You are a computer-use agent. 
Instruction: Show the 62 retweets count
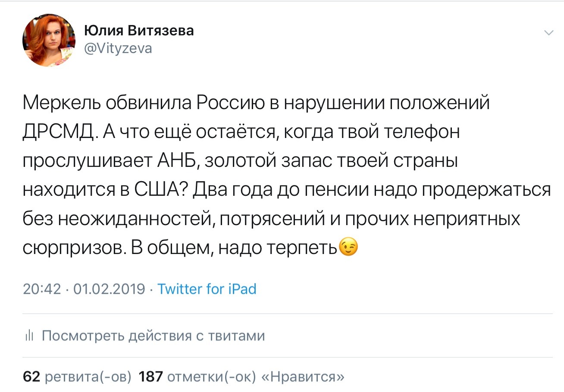(31, 377)
